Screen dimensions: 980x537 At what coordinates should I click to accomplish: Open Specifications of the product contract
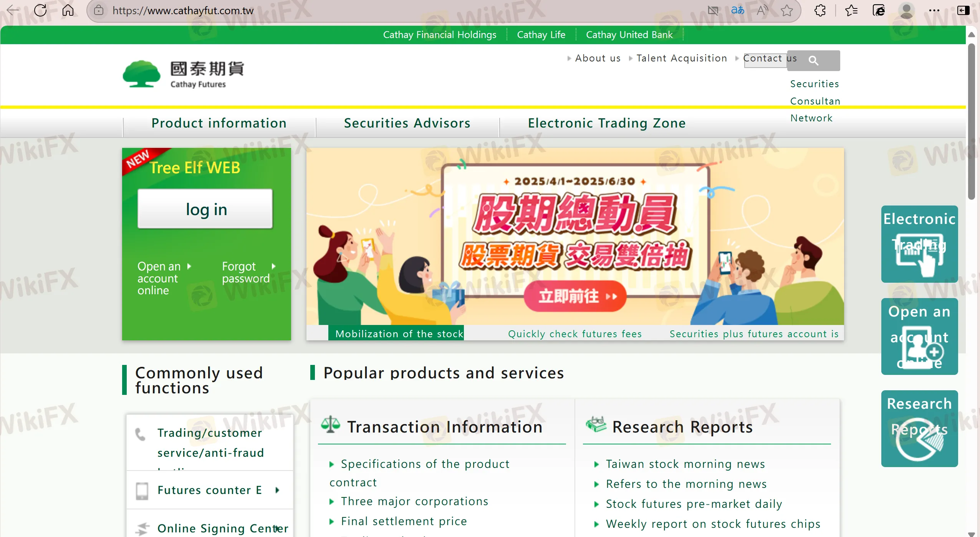tap(419, 473)
